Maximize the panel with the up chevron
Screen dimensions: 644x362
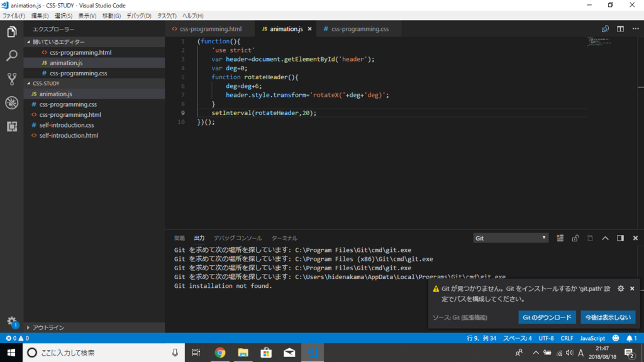(x=605, y=238)
